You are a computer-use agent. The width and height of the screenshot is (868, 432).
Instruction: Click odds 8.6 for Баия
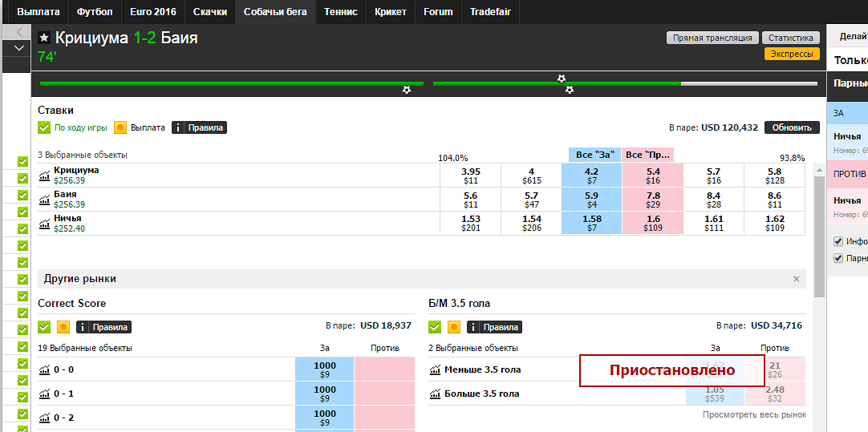point(774,199)
